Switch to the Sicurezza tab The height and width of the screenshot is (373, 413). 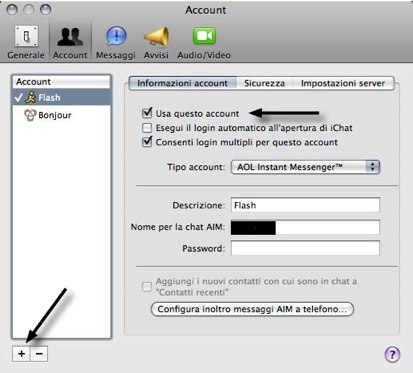click(264, 83)
